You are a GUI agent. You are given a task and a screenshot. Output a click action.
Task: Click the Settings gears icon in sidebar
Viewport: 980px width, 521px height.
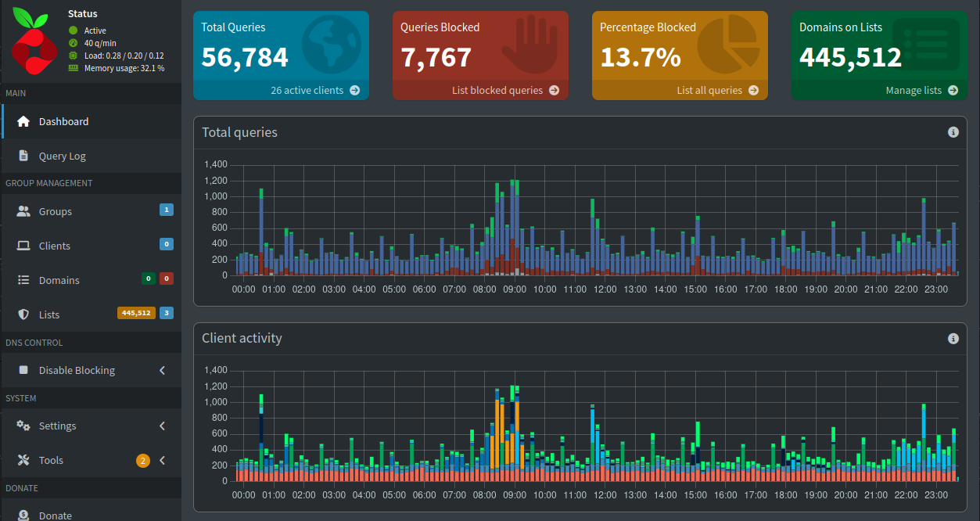coord(23,426)
